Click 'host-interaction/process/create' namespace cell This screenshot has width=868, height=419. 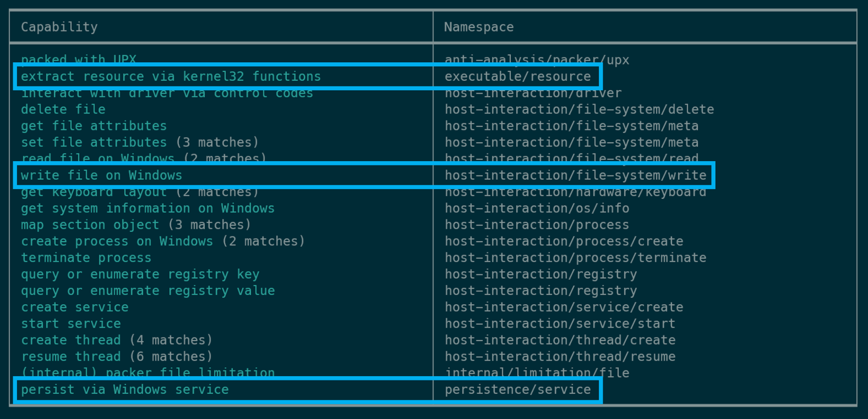coord(564,241)
